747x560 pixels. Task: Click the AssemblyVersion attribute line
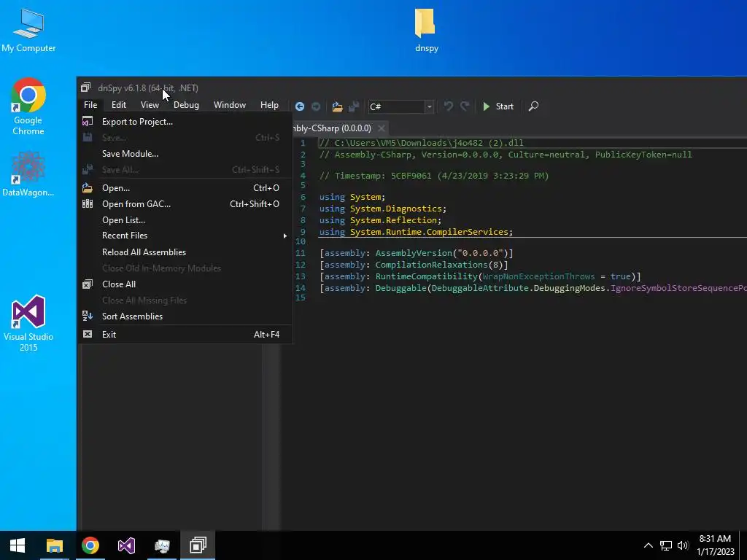tap(417, 253)
